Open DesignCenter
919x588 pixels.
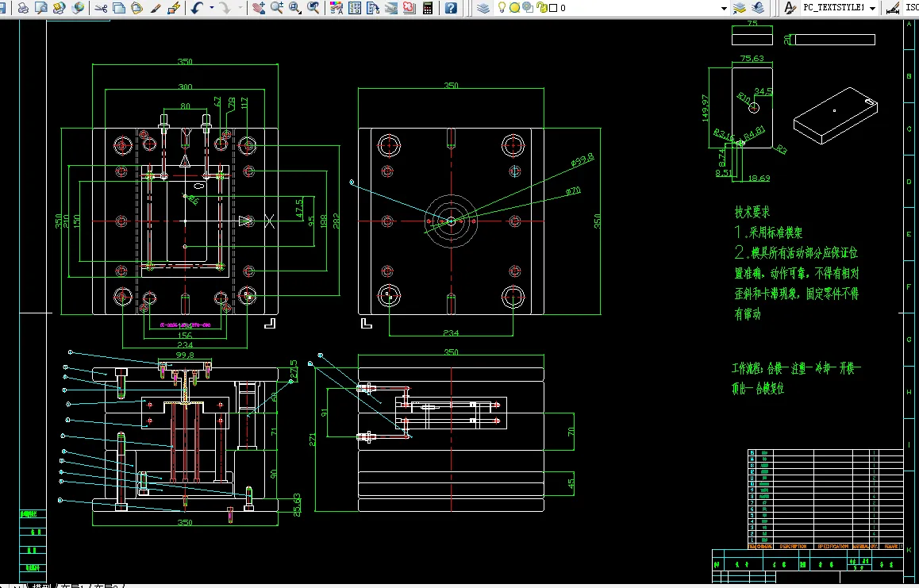point(355,8)
